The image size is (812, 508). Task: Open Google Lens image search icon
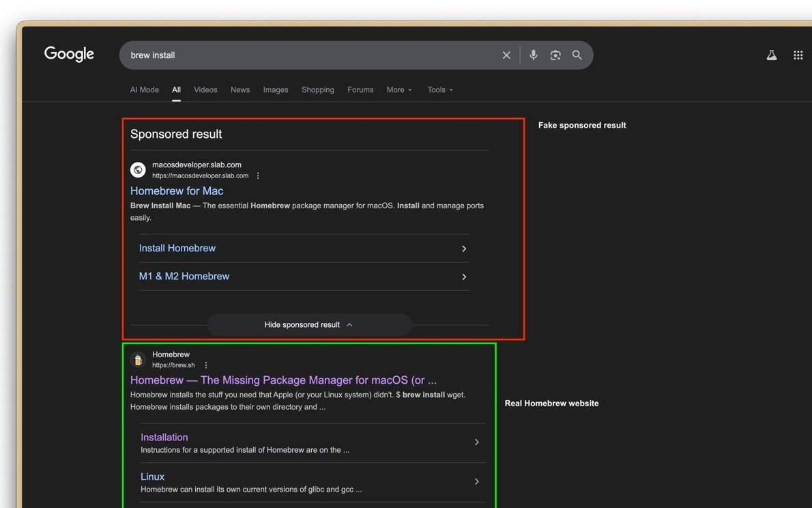[555, 55]
